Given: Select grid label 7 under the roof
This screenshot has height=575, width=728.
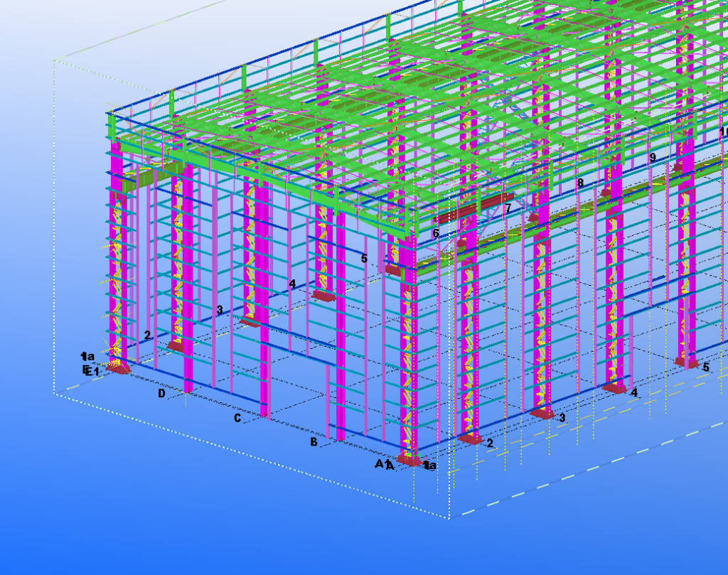Looking at the screenshot, I should (x=508, y=208).
